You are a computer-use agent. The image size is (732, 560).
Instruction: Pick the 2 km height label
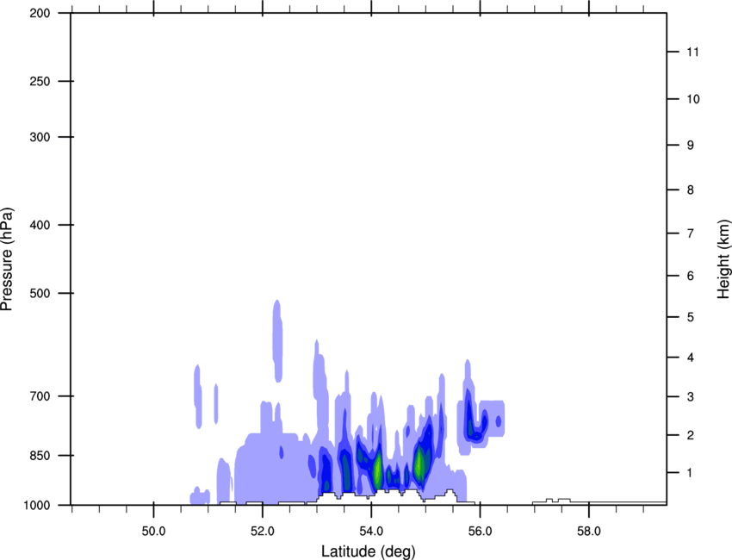690,435
